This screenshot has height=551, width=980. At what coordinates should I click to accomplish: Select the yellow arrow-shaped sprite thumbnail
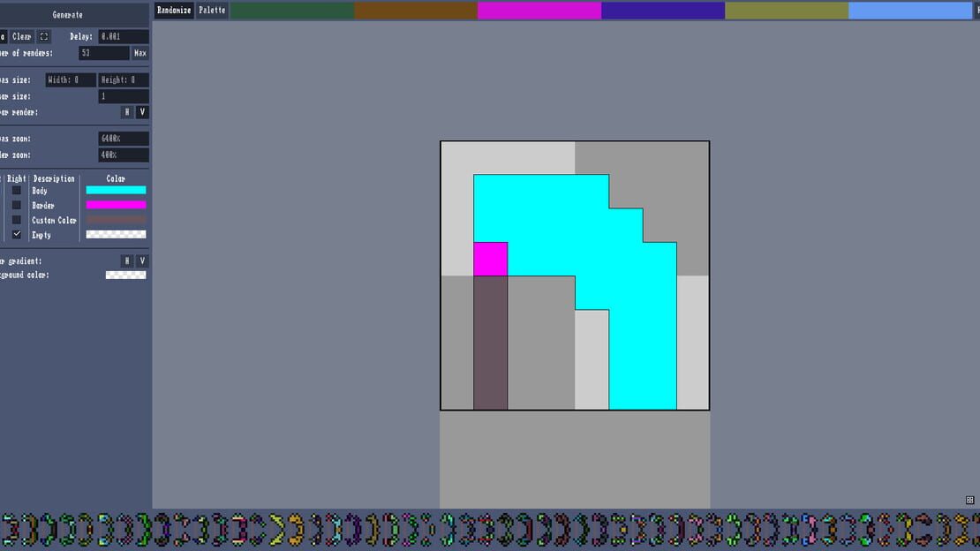tap(275, 529)
